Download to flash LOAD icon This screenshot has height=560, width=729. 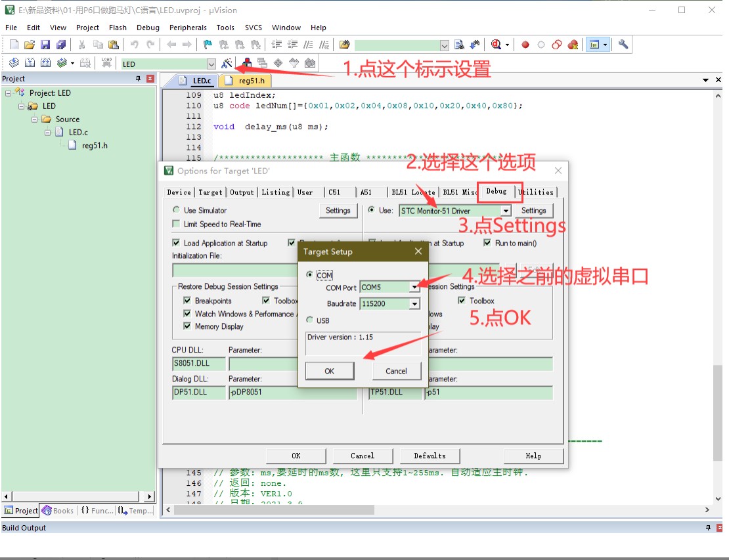[106, 63]
